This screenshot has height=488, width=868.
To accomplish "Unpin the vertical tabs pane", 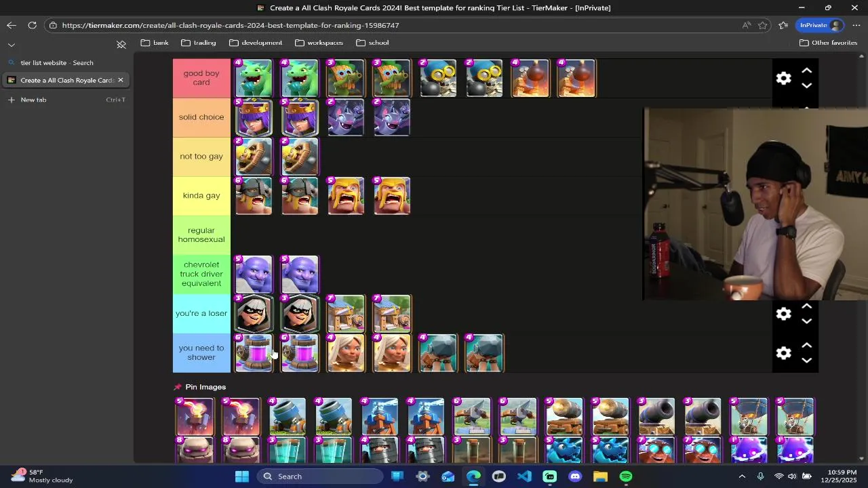I will (x=121, y=45).
